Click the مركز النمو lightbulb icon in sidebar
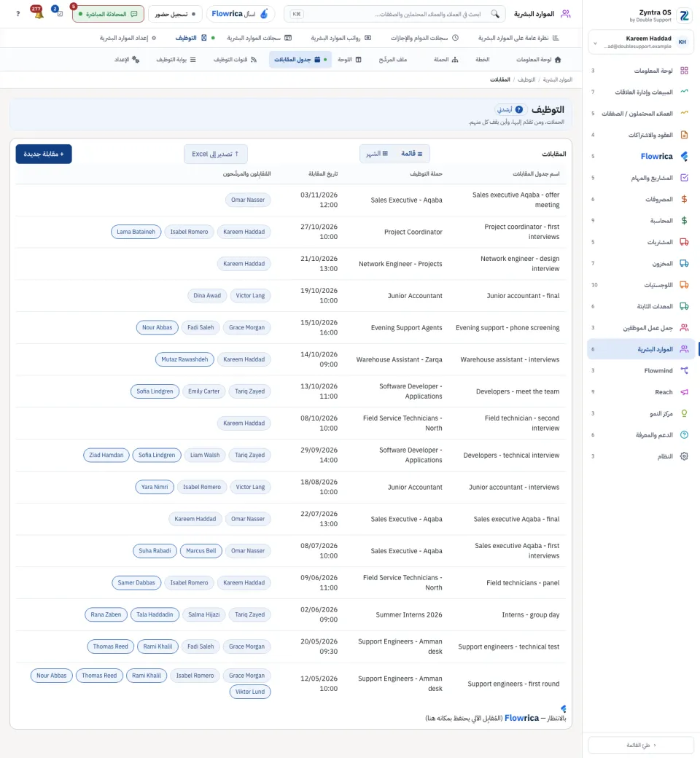Viewport: 700px width, 758px height. tap(684, 413)
